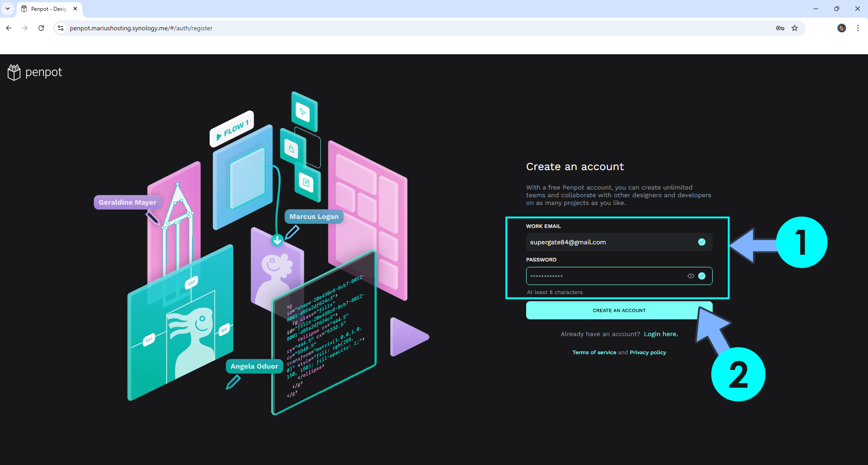
Task: Close the Penpot browser tab
Action: [x=75, y=9]
